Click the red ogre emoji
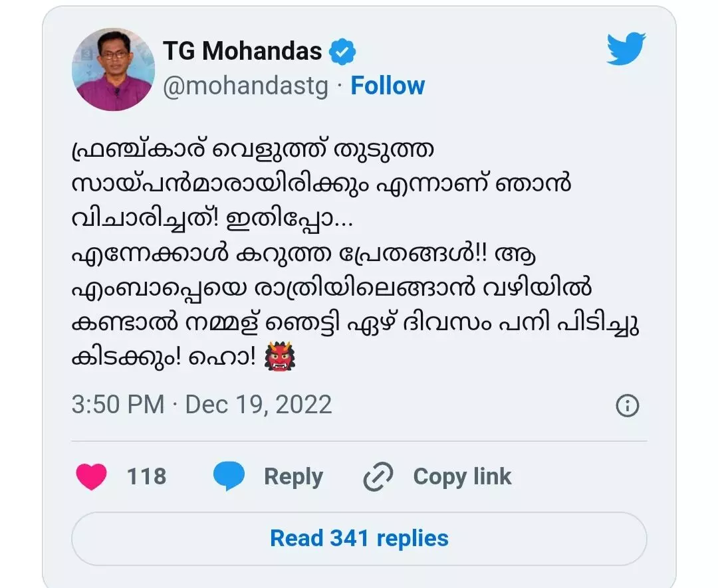 pyautogui.click(x=280, y=359)
